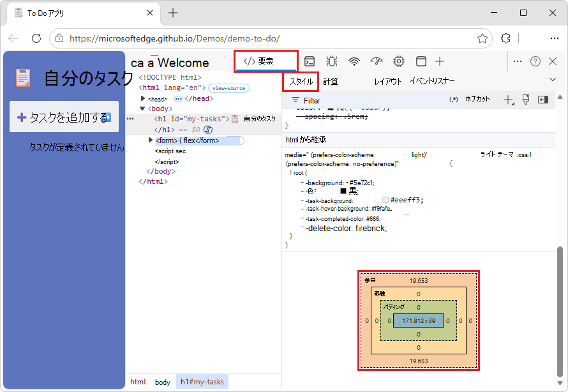Click the styles pane scrollbar thumb
Viewport: 568px width, 392px height.
click(560, 312)
